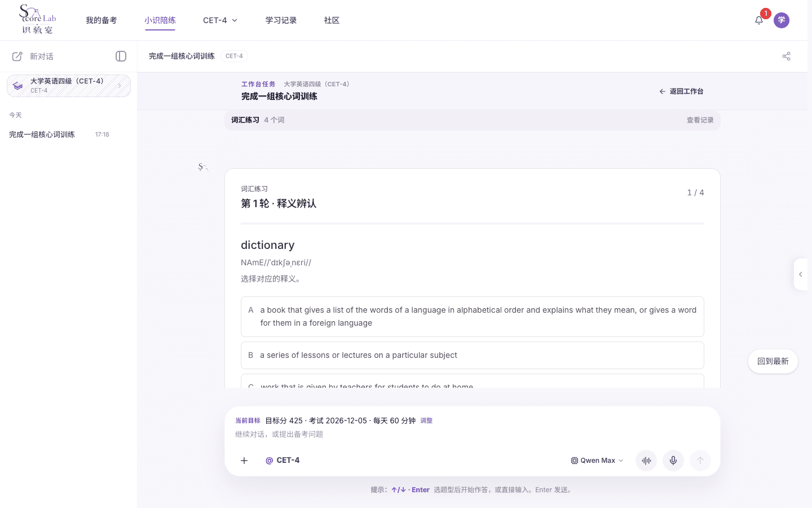Switch to 小识陪练 tab

pos(160,20)
